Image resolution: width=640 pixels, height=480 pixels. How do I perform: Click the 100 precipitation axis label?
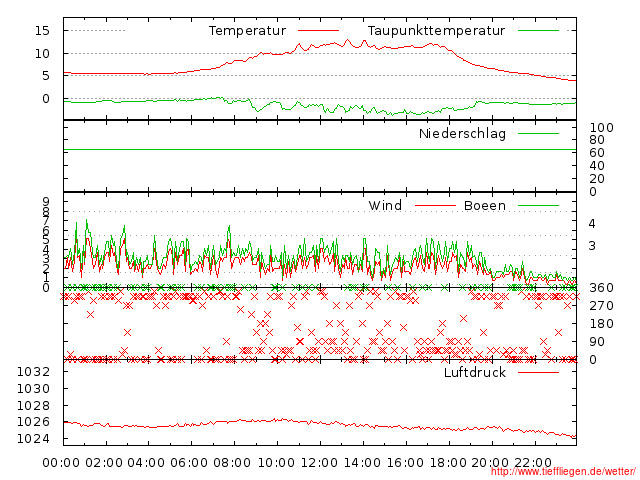click(601, 128)
